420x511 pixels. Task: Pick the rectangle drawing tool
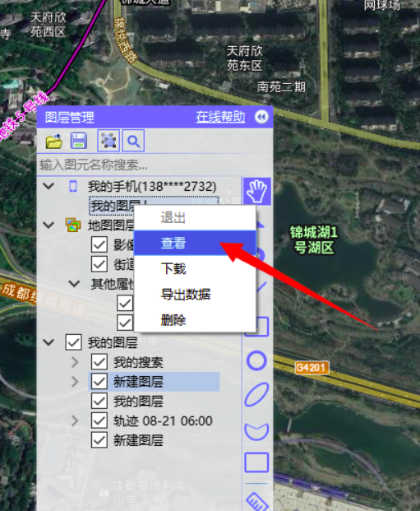coord(256,462)
